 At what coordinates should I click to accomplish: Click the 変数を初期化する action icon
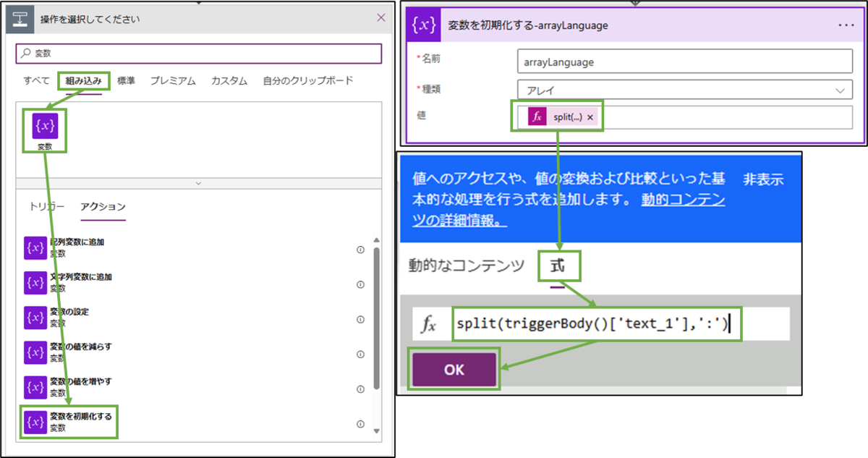point(35,422)
